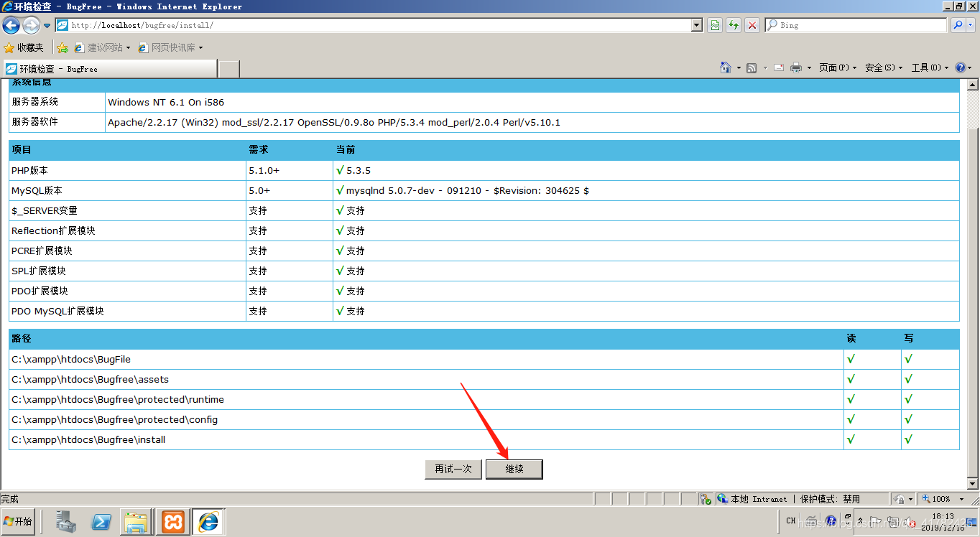Image resolution: width=980 pixels, height=537 pixels.
Task: Click the browser Back arrow button
Action: 11,25
